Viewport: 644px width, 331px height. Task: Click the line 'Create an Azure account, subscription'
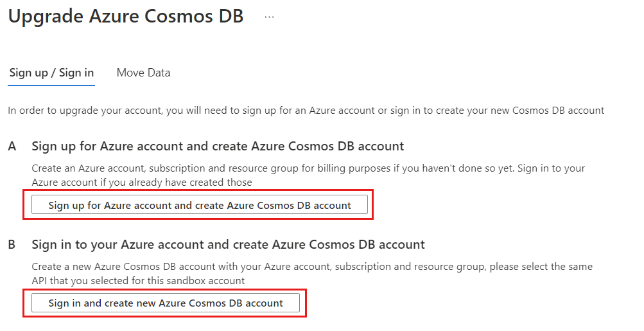(x=308, y=168)
